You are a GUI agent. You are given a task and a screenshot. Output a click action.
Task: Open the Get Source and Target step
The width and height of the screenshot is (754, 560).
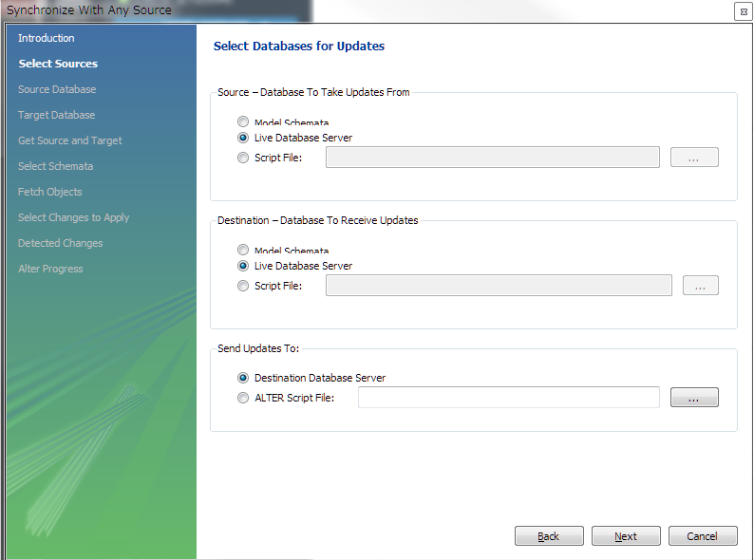(x=70, y=140)
